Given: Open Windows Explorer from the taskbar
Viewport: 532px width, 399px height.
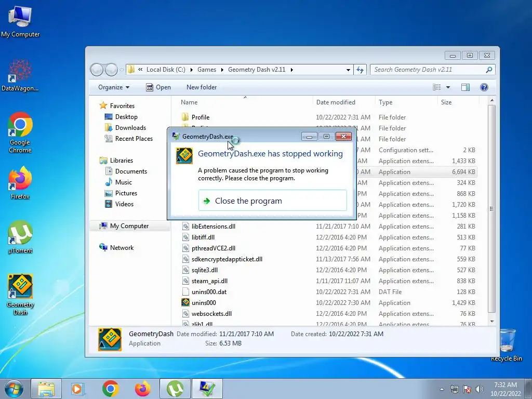Looking at the screenshot, I should (x=46, y=389).
